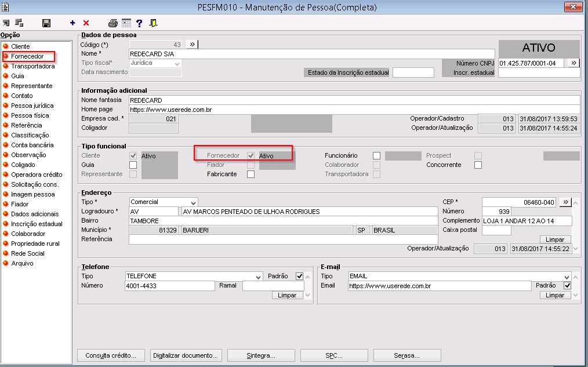Click the Consulta crédito button

tap(111, 355)
